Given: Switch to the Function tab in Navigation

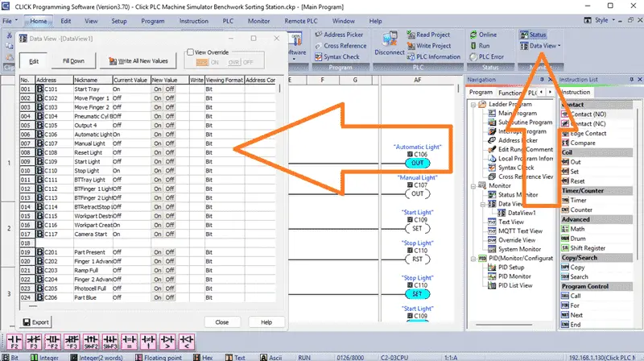Looking at the screenshot, I should coord(510,93).
